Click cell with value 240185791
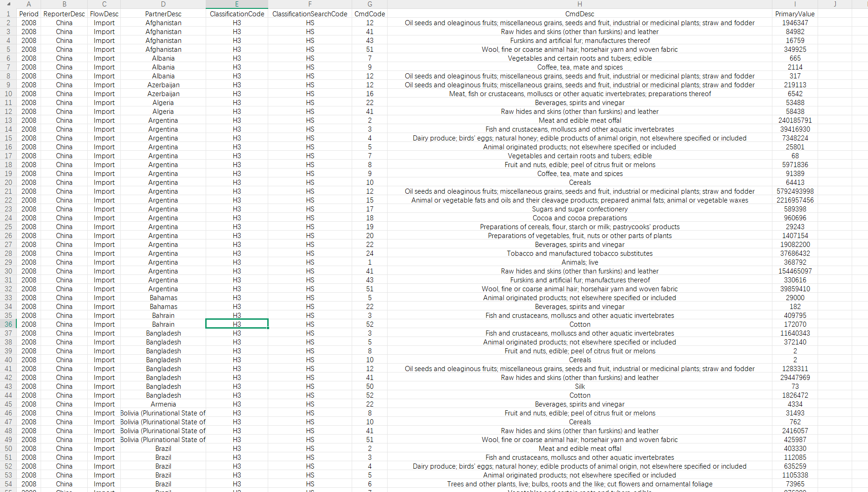Image resolution: width=868 pixels, height=492 pixels. [x=795, y=120]
